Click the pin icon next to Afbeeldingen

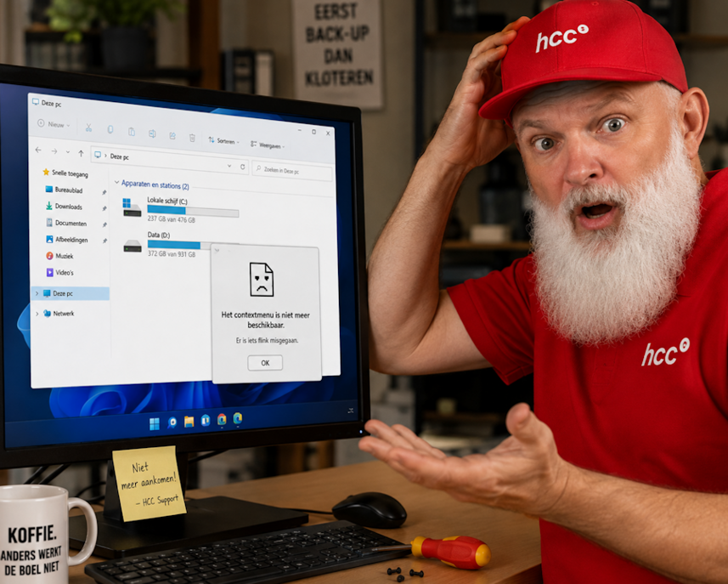[x=104, y=241]
